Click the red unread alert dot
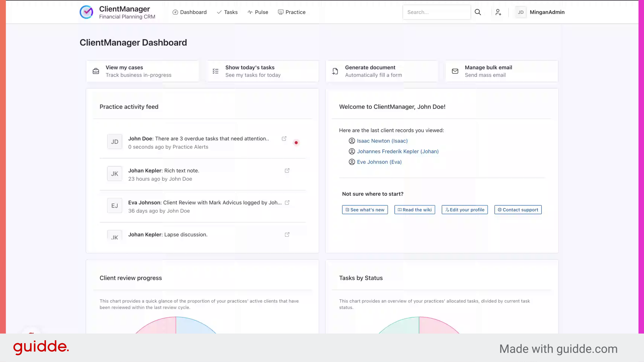 (296, 142)
